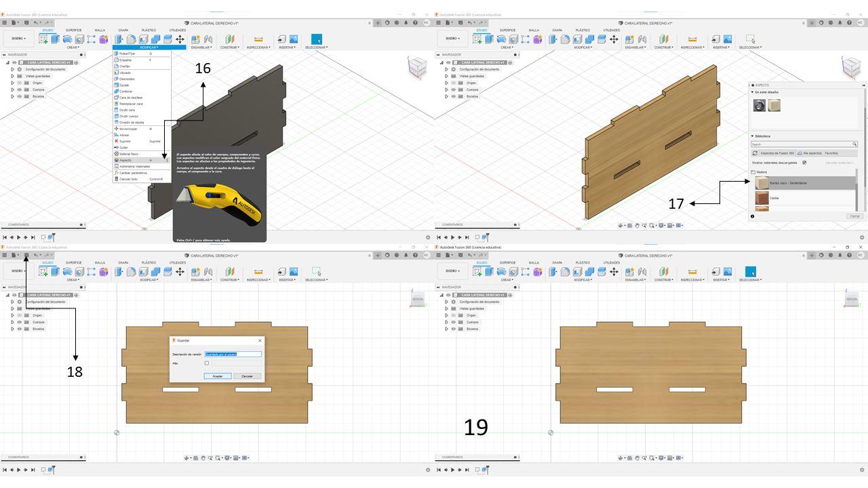Select 'Dividir cuerpo' in the Modificar menu
The image size is (868, 488).
pos(142,116)
